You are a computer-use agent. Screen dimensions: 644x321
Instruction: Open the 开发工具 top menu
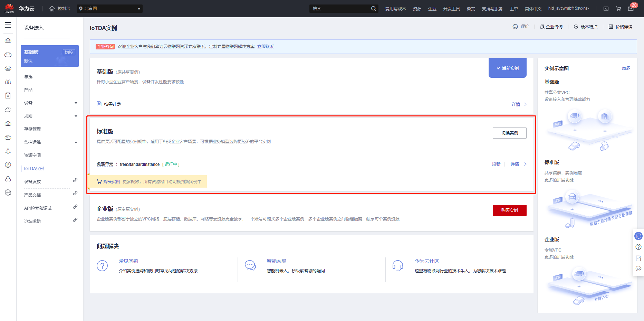452,9
